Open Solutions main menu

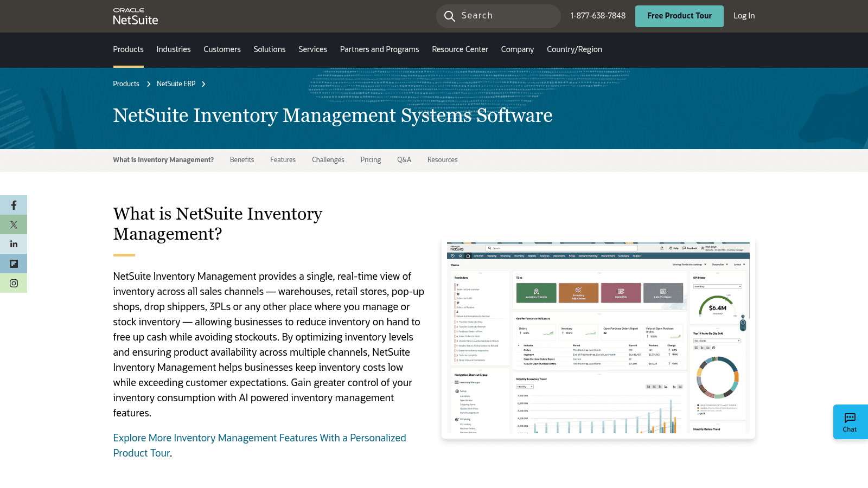pos(270,49)
